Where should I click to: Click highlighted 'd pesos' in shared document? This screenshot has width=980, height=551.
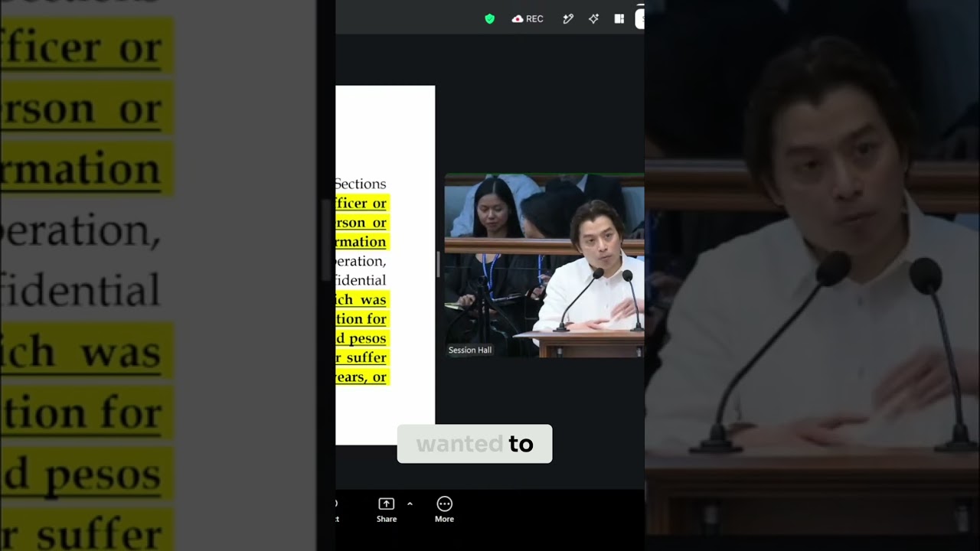pos(362,338)
